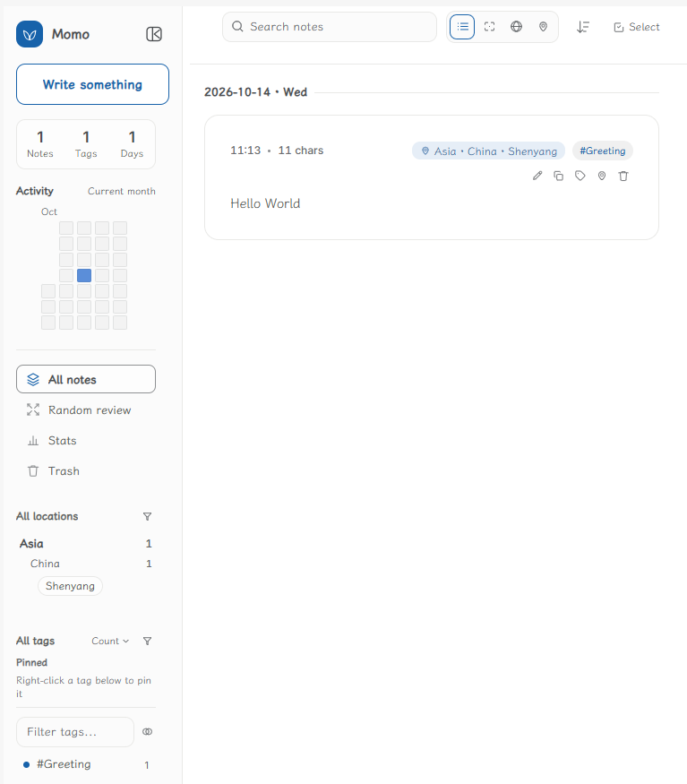Select Asia in locations tree
687x784 pixels.
85,544
